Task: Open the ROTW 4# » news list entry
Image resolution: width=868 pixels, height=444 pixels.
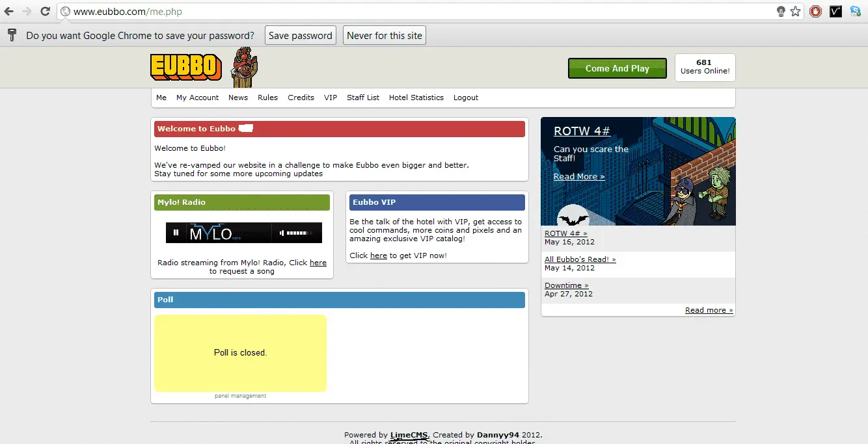Action: [566, 233]
